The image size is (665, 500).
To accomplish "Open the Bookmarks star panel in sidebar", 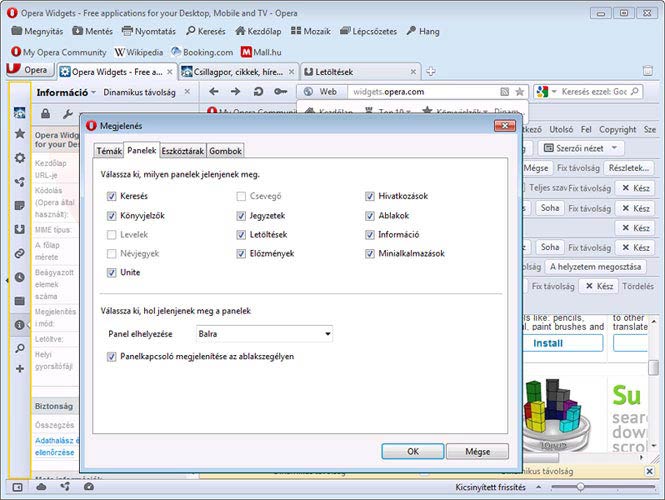I will [x=20, y=134].
